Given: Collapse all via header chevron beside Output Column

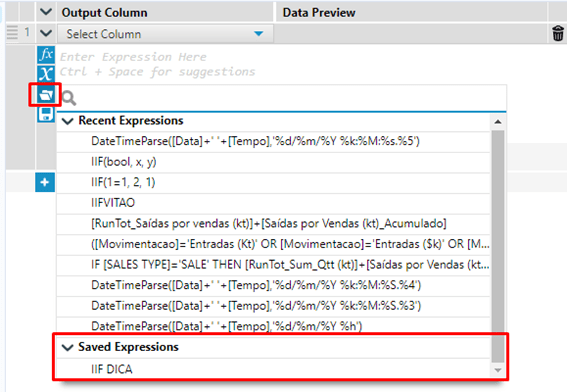Looking at the screenshot, I should coord(46,12).
